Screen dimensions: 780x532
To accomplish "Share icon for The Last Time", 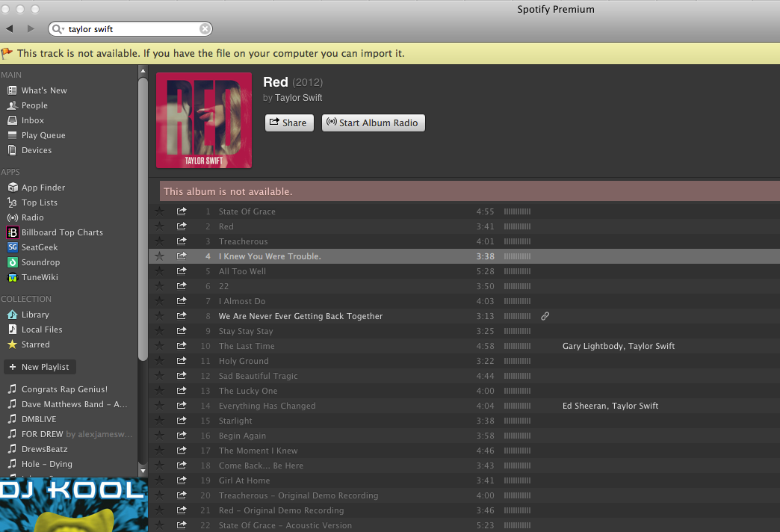I will tap(182, 345).
